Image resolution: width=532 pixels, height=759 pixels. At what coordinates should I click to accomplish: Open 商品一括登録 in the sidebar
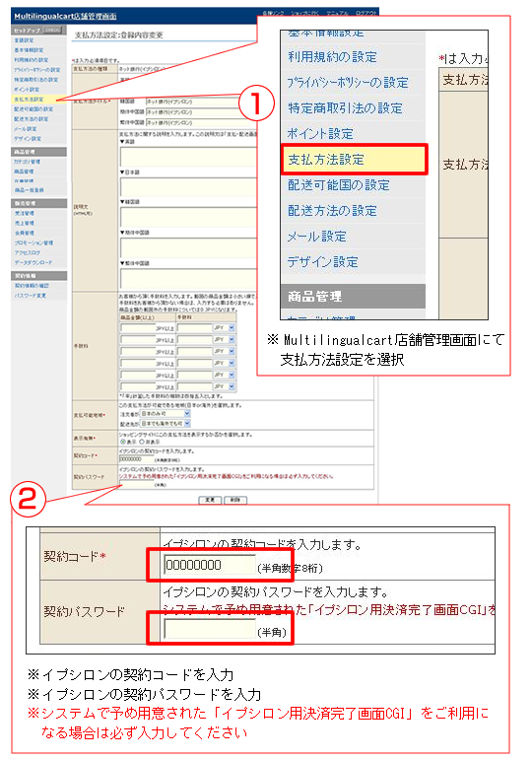click(29, 190)
